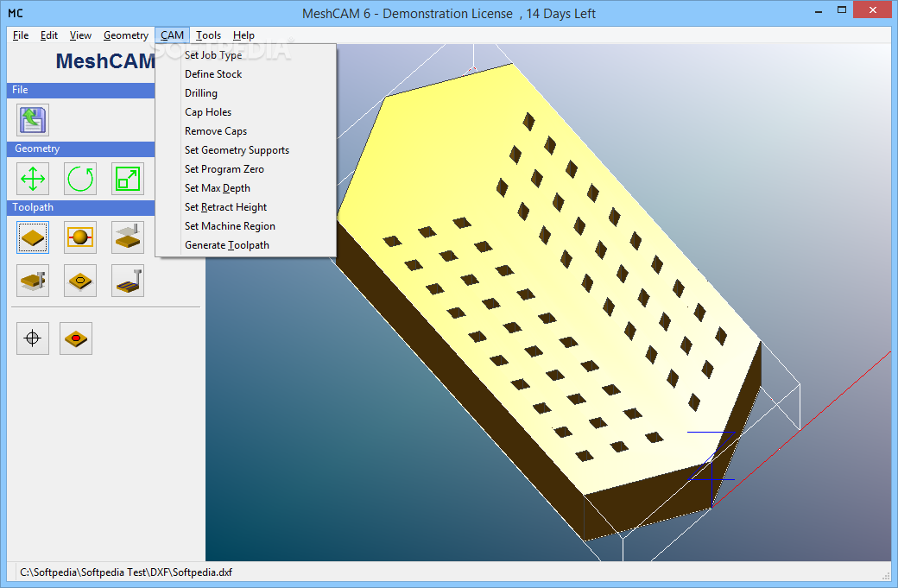The image size is (898, 588).
Task: Open the Tools menu
Action: tap(208, 35)
